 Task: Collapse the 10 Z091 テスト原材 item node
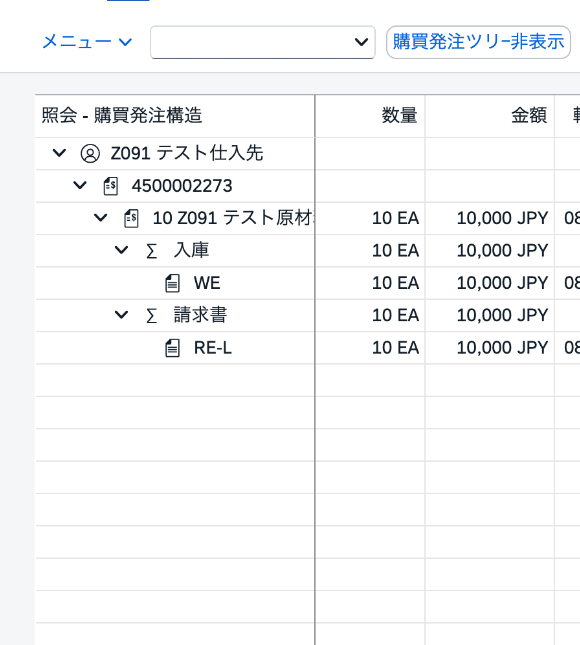[x=100, y=218]
